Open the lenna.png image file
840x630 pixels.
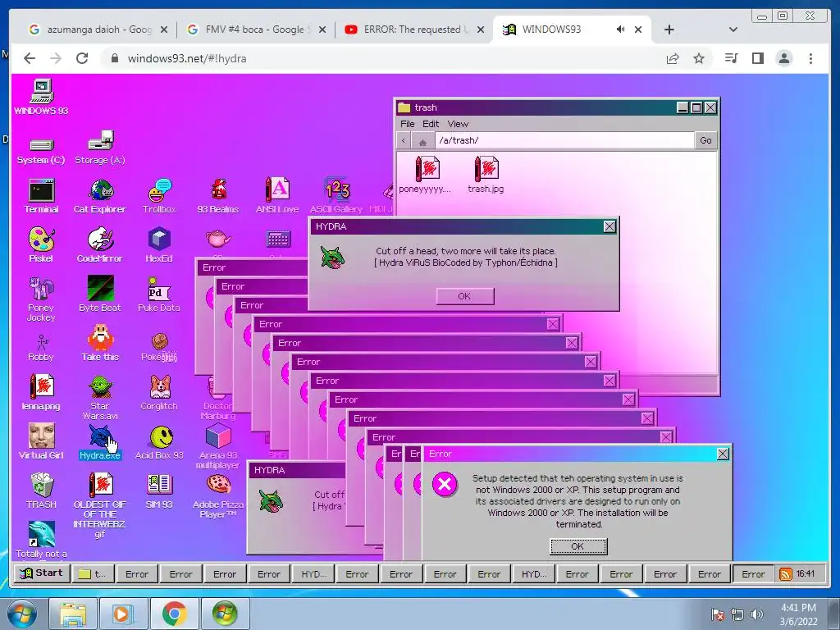pos(41,392)
